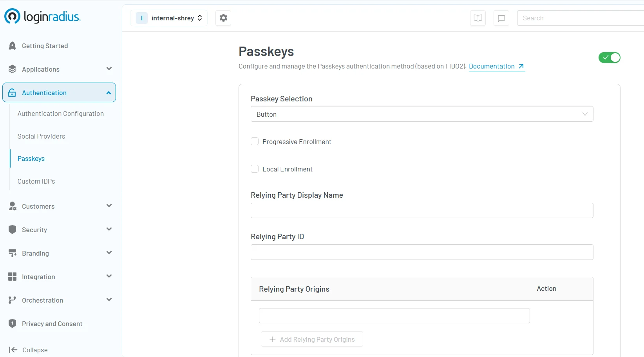
Task: Open the Orchestration icon in sidebar
Action: [x=13, y=300]
